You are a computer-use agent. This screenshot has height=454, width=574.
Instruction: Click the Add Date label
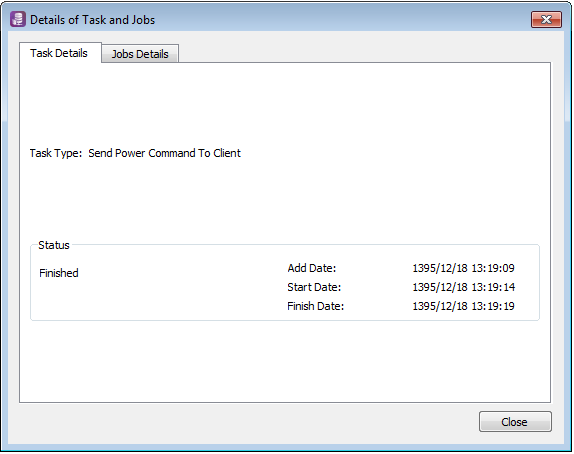[312, 268]
